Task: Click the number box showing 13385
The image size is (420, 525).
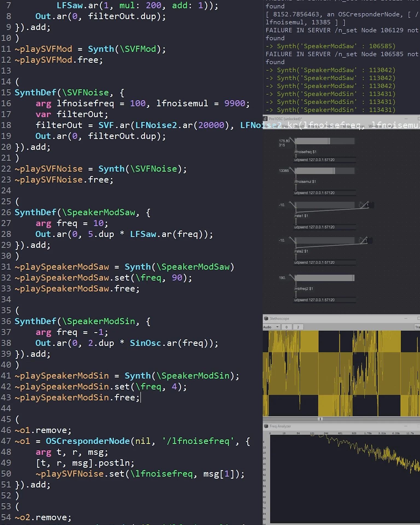Action: pos(284,171)
